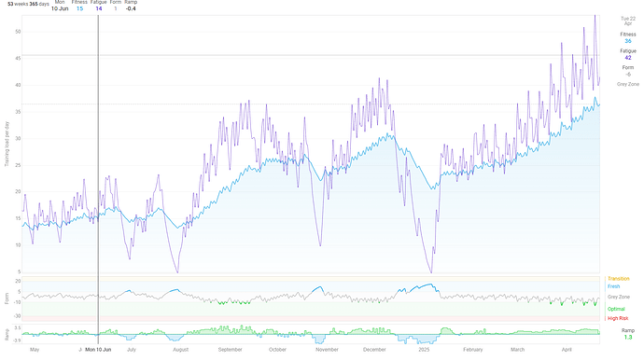Click the '53 weeks 365 days' range label
Image resolution: width=644 pixels, height=361 pixels.
[28, 4]
